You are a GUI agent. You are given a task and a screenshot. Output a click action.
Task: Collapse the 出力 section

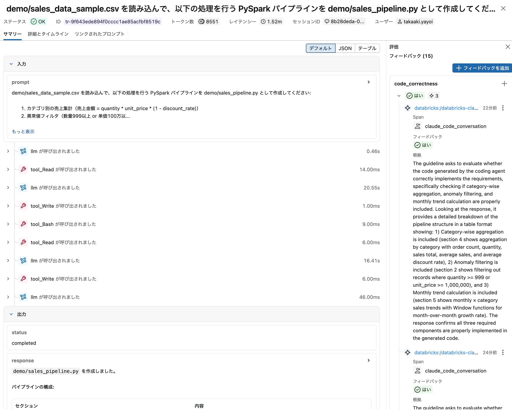(x=11, y=314)
